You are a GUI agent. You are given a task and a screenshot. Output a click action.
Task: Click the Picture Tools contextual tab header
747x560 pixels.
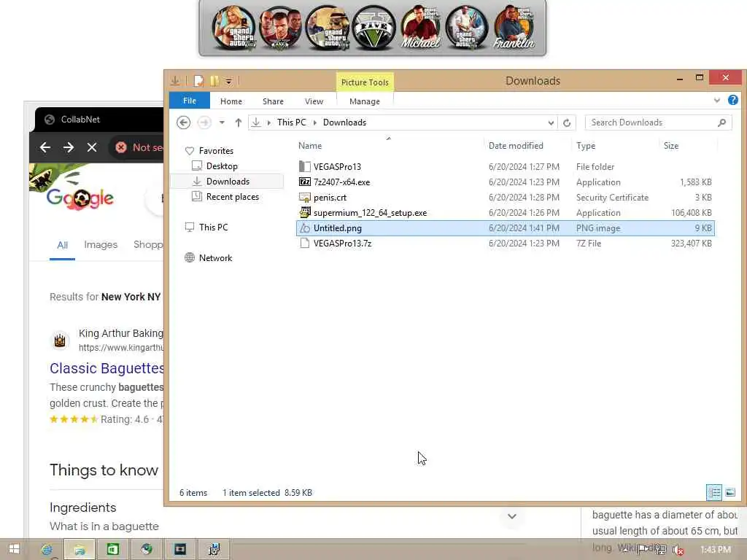[365, 82]
